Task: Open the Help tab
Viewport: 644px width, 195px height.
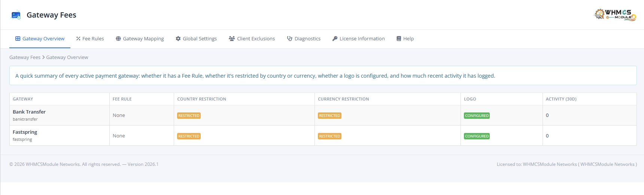Action: click(405, 38)
